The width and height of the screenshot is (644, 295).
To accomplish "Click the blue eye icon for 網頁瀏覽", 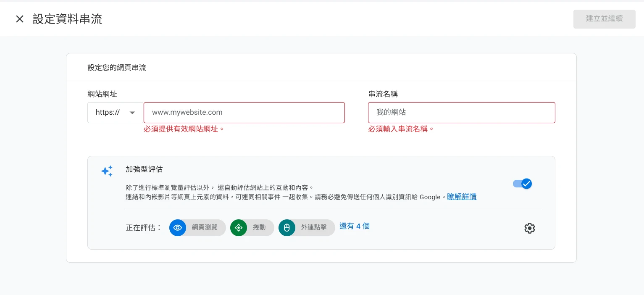I will pyautogui.click(x=178, y=228).
